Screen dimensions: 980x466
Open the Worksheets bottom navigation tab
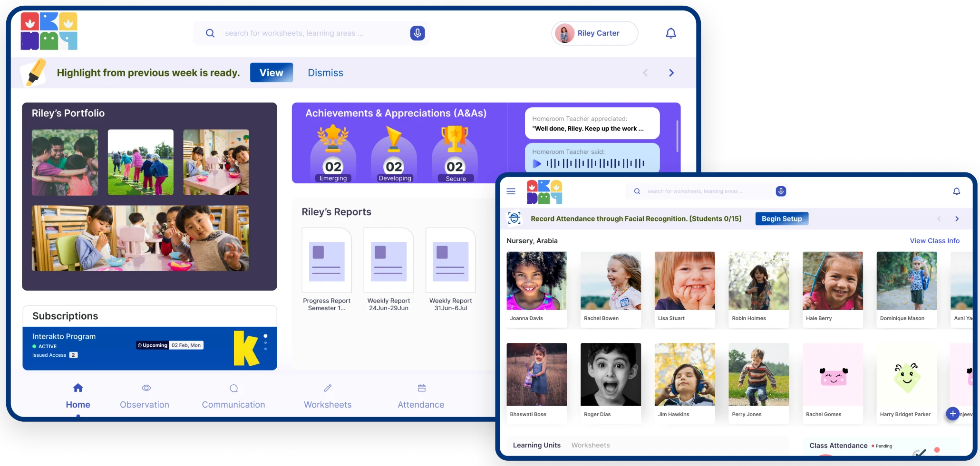[x=328, y=396]
